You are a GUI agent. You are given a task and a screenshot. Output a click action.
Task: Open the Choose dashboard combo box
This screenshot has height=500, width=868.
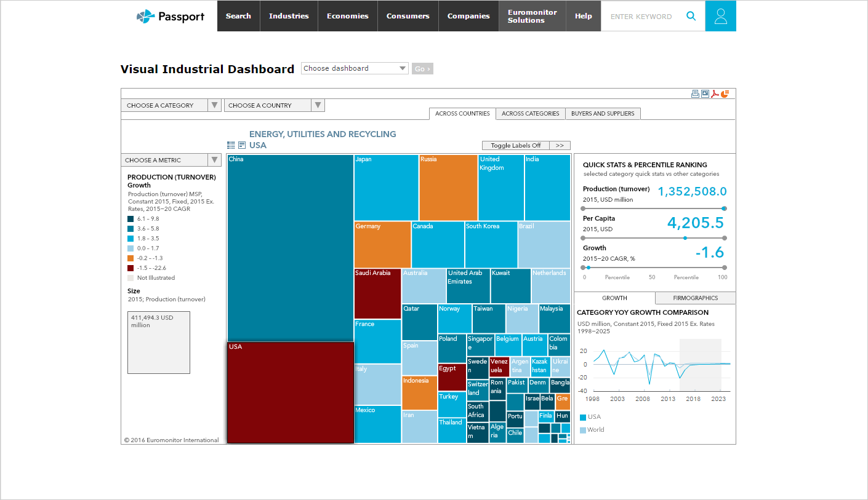355,68
